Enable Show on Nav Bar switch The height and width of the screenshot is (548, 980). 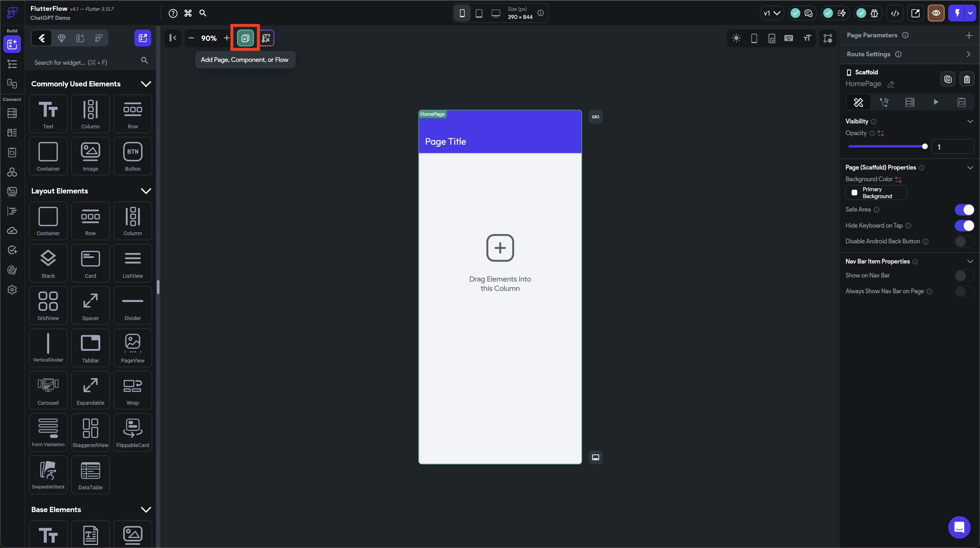(964, 275)
